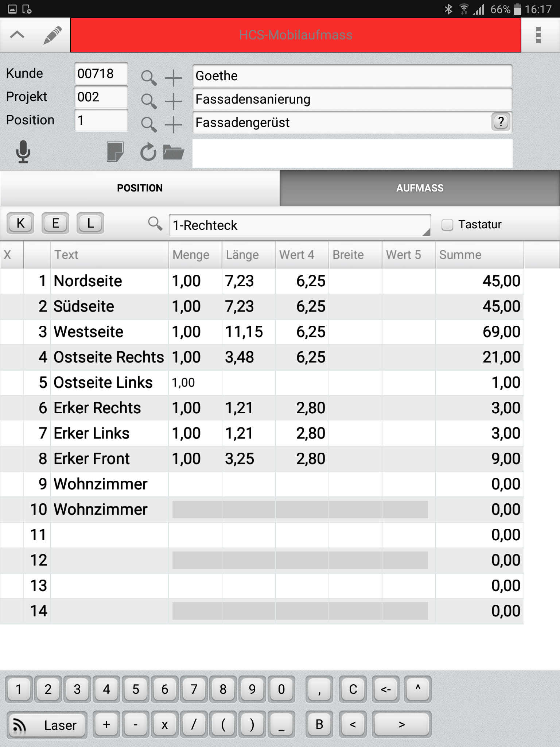Click the pencil edit icon
Viewport: 560px width, 747px height.
pyautogui.click(x=52, y=35)
